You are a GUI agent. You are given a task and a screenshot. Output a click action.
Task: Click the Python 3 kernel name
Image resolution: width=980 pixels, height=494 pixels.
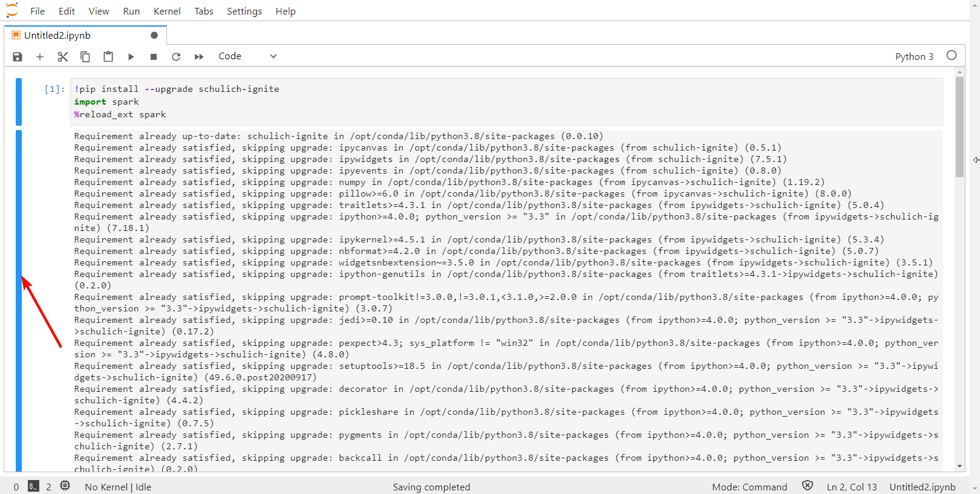(x=914, y=56)
